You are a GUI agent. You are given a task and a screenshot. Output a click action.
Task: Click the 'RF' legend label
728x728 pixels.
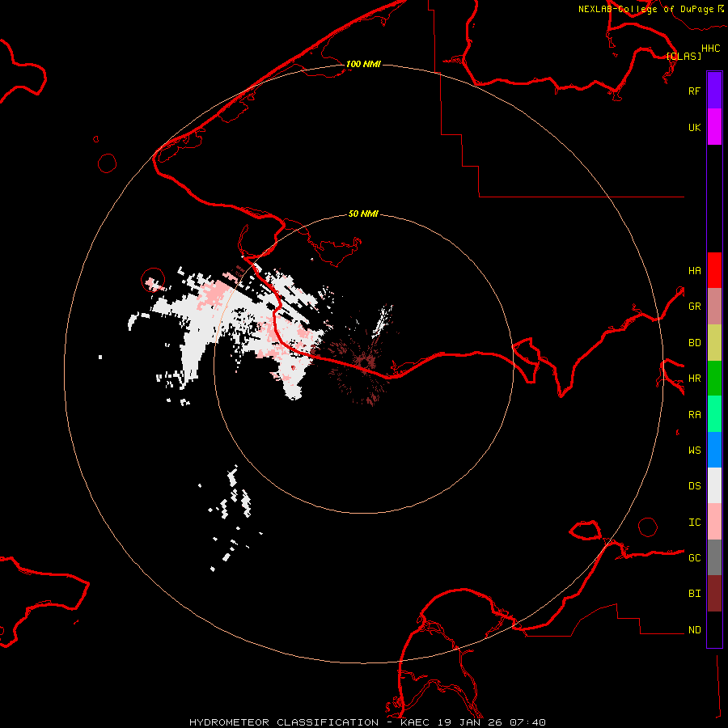[x=694, y=91]
